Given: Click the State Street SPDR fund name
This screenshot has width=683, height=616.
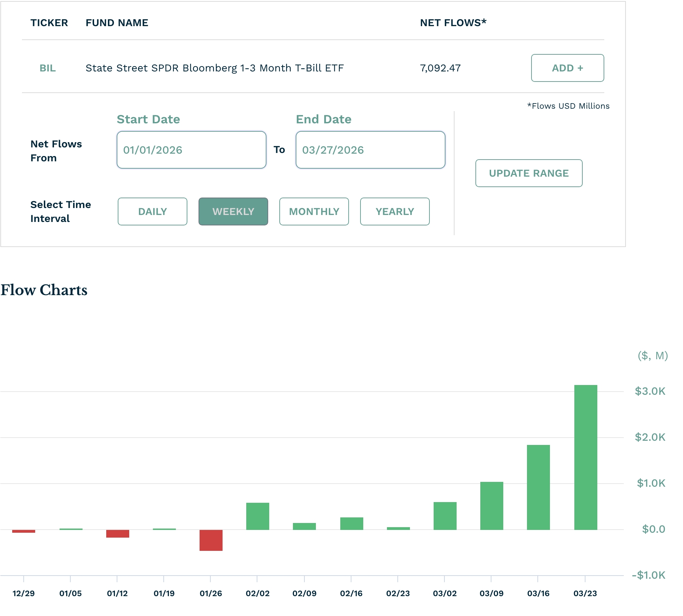Looking at the screenshot, I should 215,68.
